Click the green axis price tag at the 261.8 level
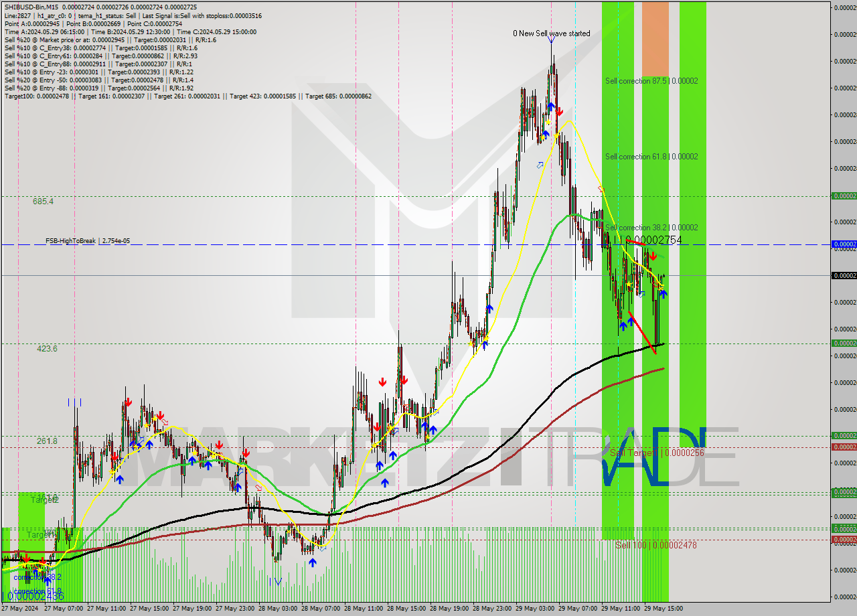The height and width of the screenshot is (616, 857). click(844, 435)
